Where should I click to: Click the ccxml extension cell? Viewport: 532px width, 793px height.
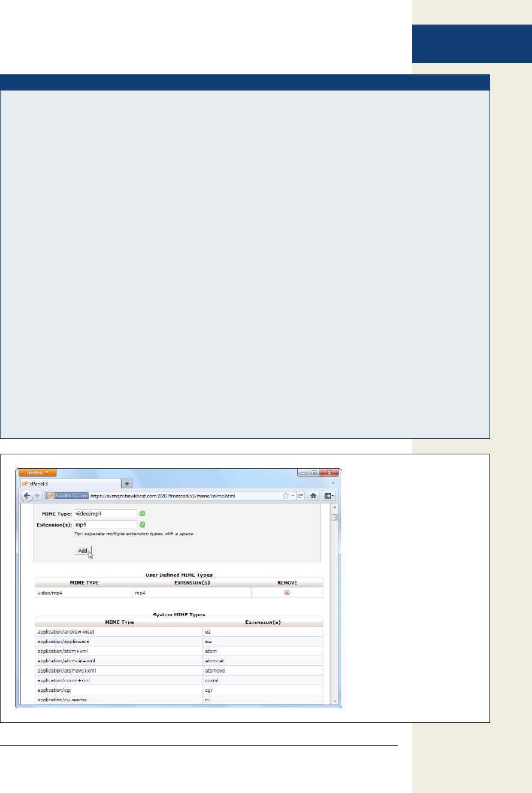pyautogui.click(x=263, y=680)
